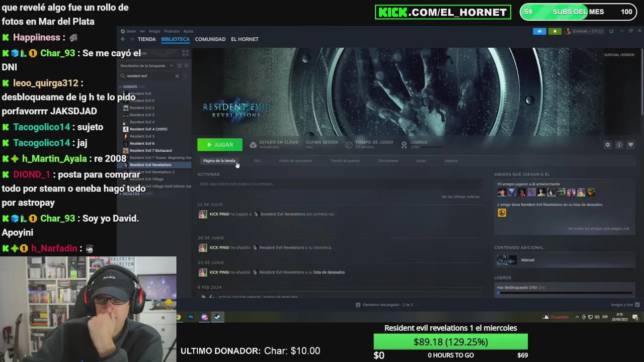This screenshot has height=362, width=644.
Task: Open the EL HORNET profile section
Action: [245, 39]
